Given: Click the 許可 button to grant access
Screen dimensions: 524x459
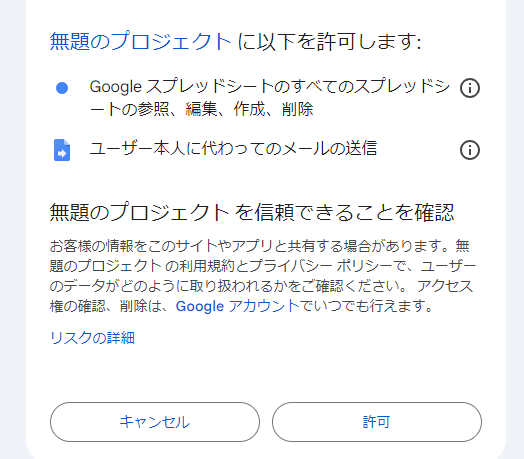Looking at the screenshot, I should (377, 422).
